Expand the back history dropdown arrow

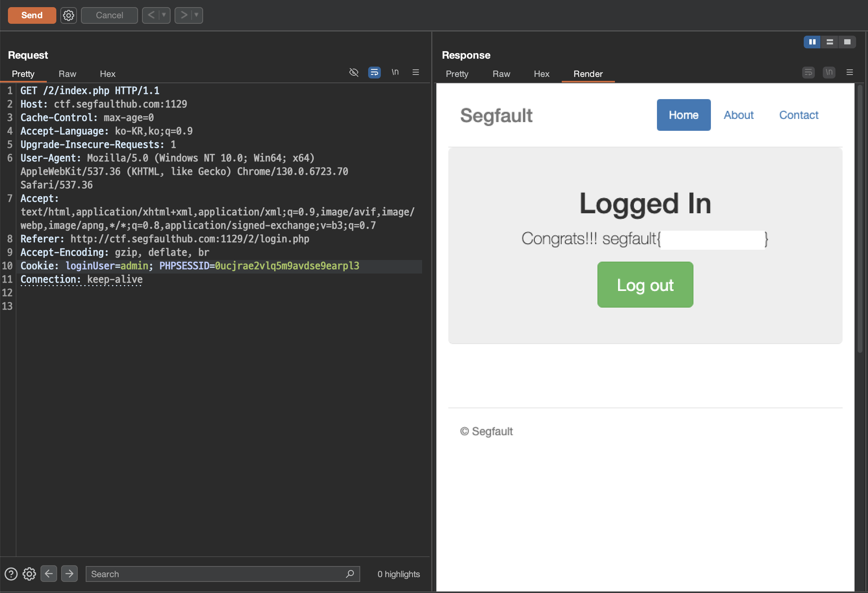164,15
